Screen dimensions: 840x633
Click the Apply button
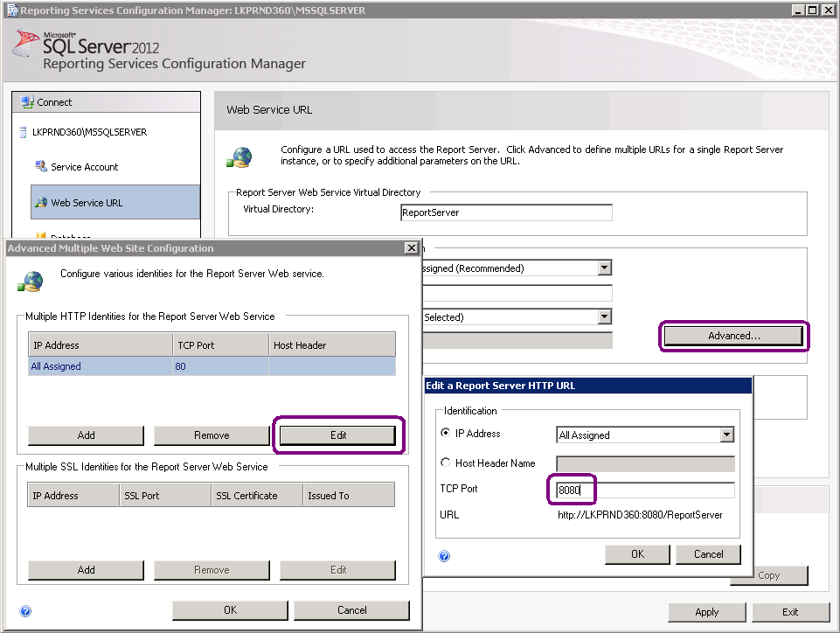coord(706,612)
